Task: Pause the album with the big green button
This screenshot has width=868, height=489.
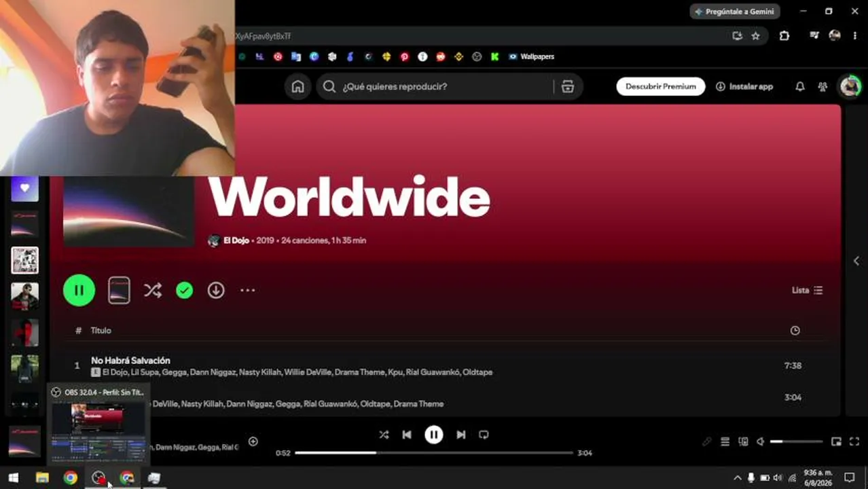Action: pyautogui.click(x=79, y=290)
